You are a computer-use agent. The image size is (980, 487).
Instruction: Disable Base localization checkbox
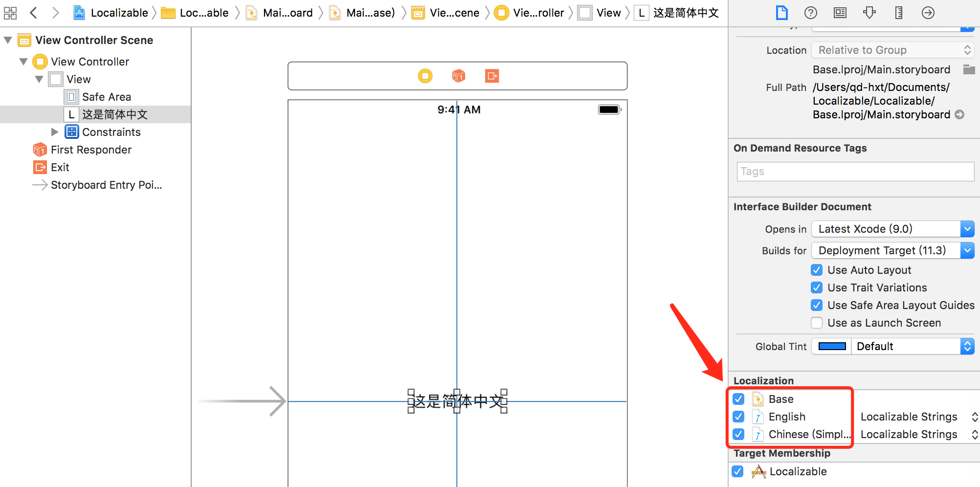(738, 399)
